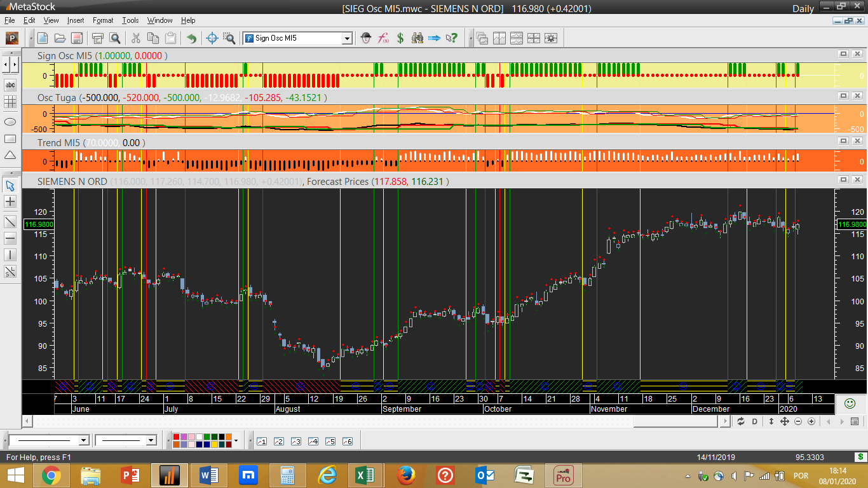This screenshot has width=868, height=488.
Task: Select the crosshair data window tool
Action: coord(212,38)
